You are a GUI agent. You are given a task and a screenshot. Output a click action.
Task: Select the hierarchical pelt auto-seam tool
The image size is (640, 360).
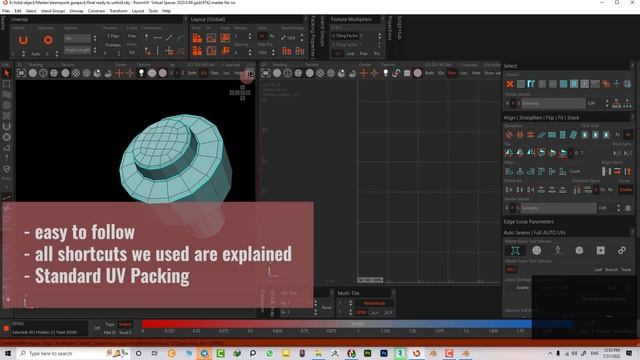(515, 251)
